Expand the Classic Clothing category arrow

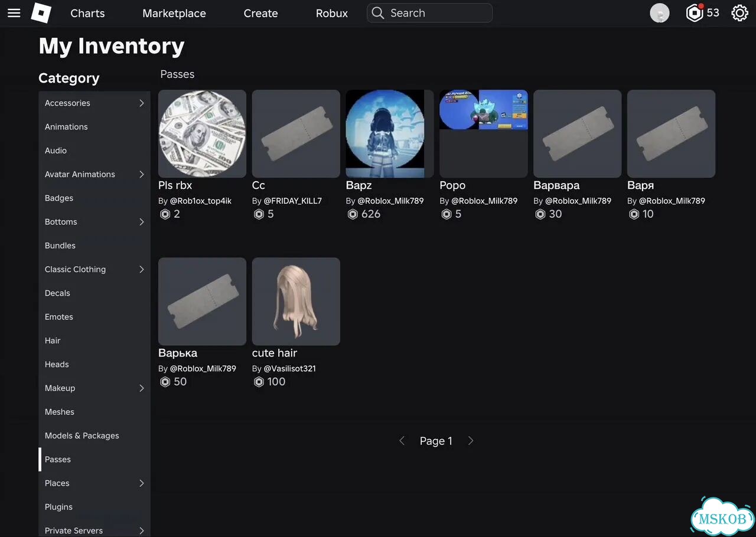pyautogui.click(x=142, y=270)
